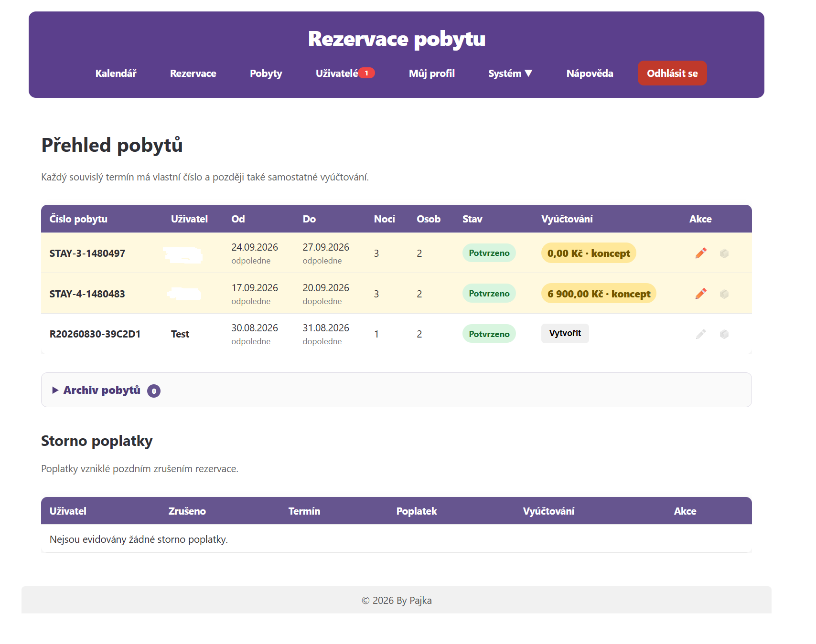
Task: Archive stay STAY-4-1480483 using box icon
Action: coord(724,294)
